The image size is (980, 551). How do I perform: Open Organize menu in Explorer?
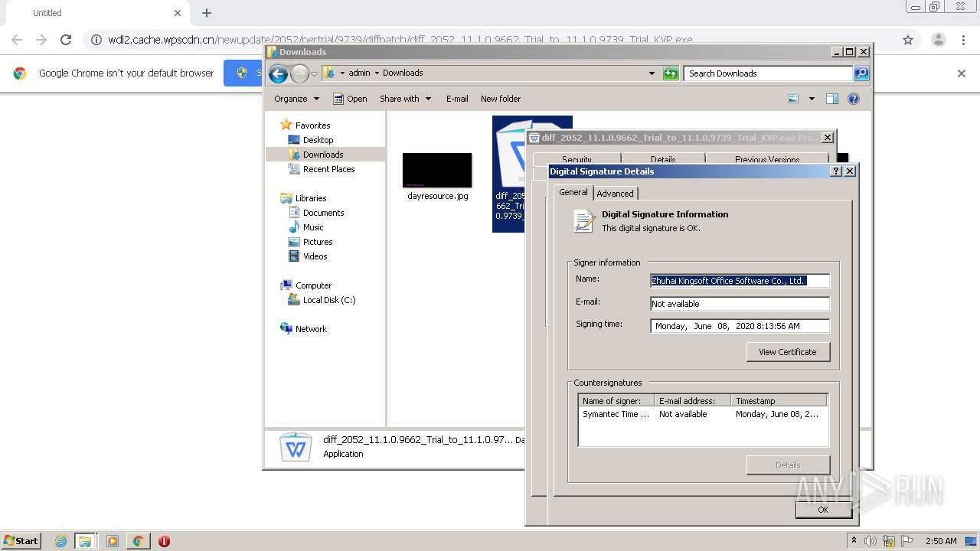[296, 99]
